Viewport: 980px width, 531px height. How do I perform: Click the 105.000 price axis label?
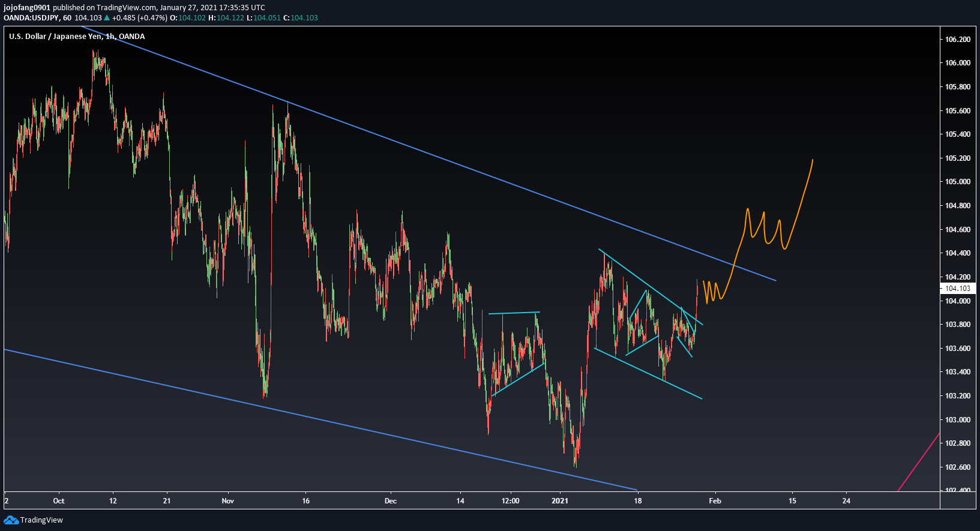[x=958, y=182]
